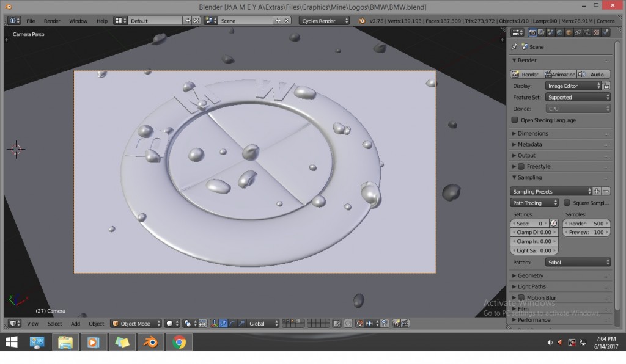Image resolution: width=626 pixels, height=364 pixels.
Task: Open the Select menu in viewport header
Action: (x=54, y=323)
